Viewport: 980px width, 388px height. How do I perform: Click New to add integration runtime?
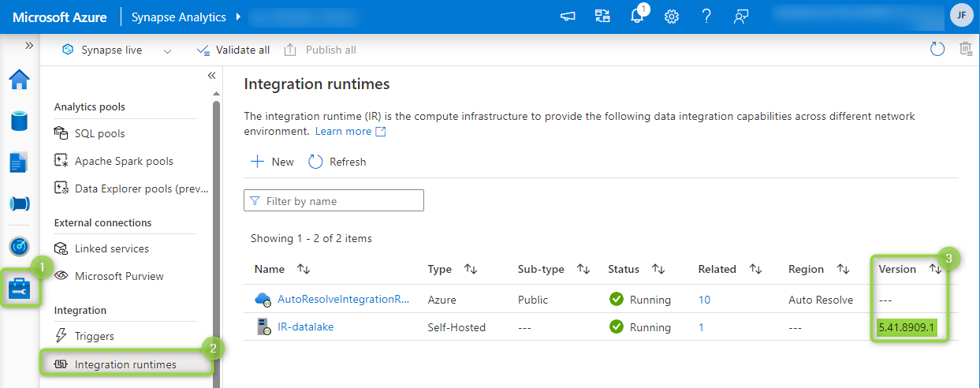click(x=272, y=162)
